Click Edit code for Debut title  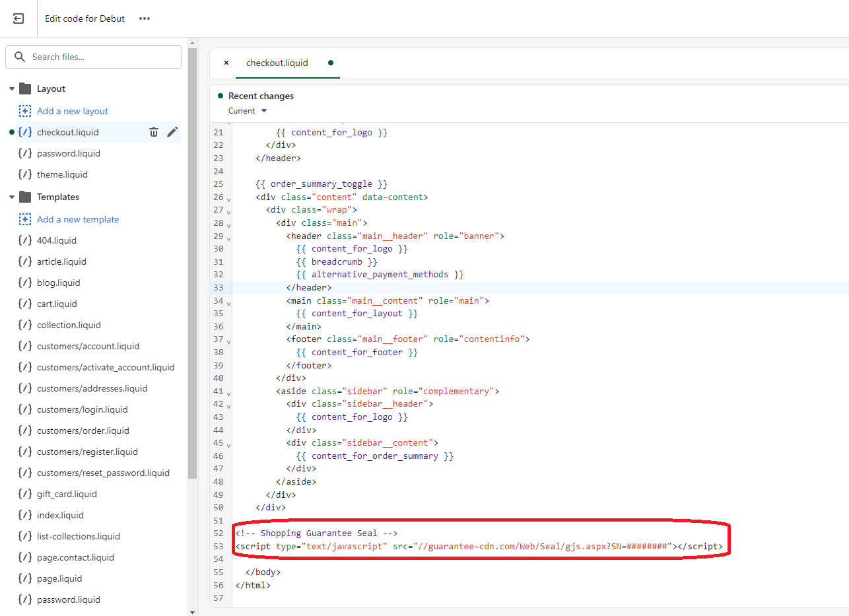(x=85, y=18)
